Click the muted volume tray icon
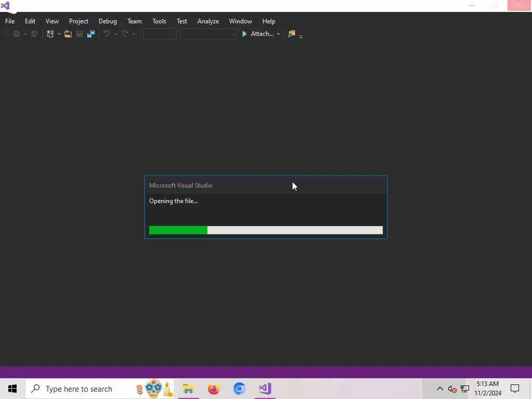Image resolution: width=532 pixels, height=399 pixels. 452,389
